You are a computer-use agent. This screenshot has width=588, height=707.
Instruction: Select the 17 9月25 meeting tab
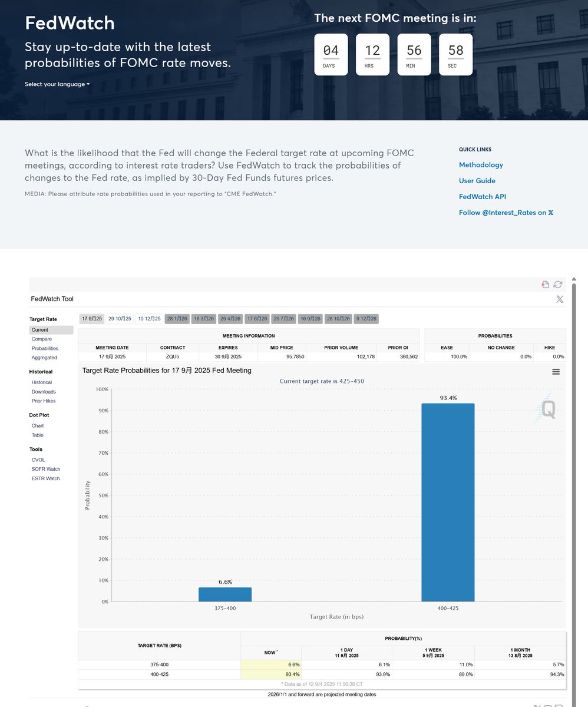click(x=92, y=319)
